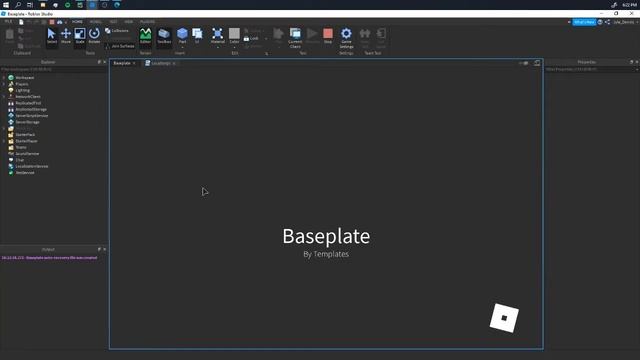Screen dimensions: 640x360
Task: Open dropdown arrow under Color
Action: click(234, 47)
